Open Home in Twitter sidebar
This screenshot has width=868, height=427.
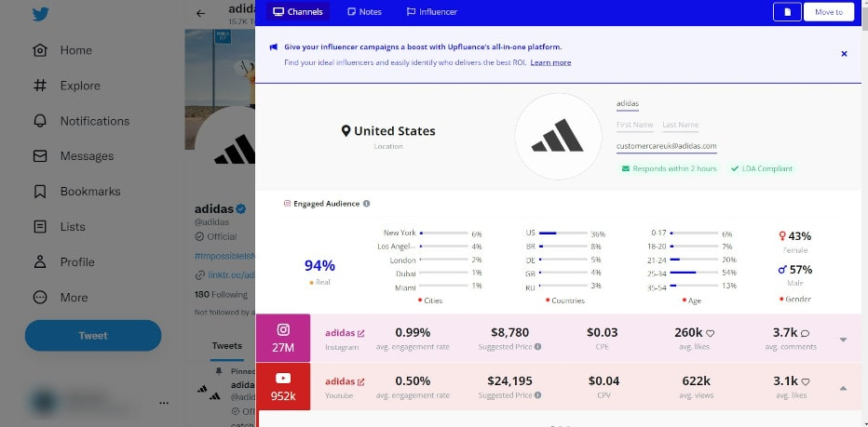pos(62,50)
